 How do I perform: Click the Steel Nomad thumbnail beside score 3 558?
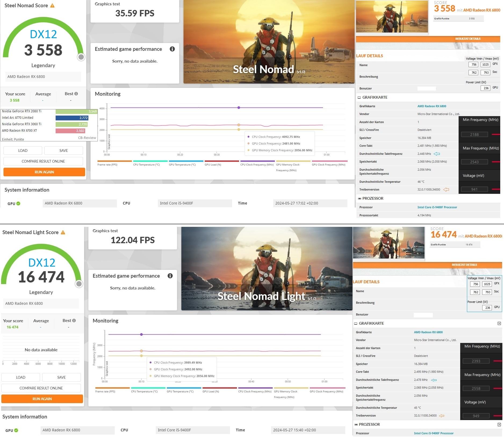pyautogui.click(x=392, y=17)
